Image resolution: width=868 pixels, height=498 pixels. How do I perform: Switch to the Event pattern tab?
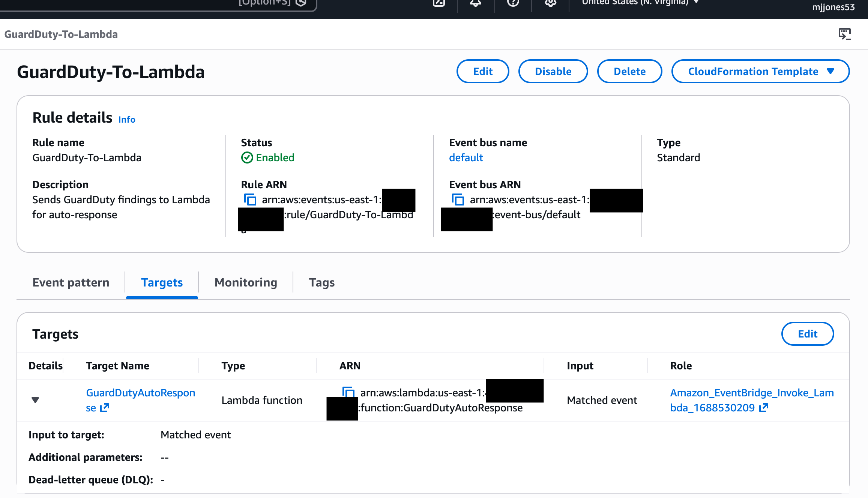click(71, 282)
